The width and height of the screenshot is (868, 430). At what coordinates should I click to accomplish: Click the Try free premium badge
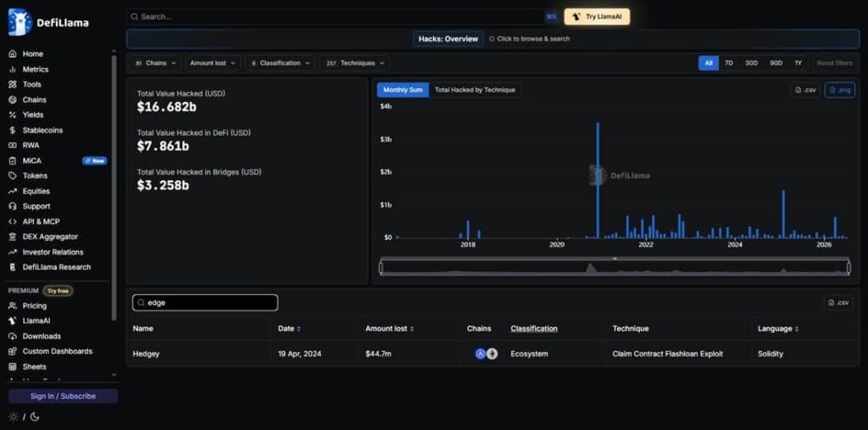click(58, 291)
